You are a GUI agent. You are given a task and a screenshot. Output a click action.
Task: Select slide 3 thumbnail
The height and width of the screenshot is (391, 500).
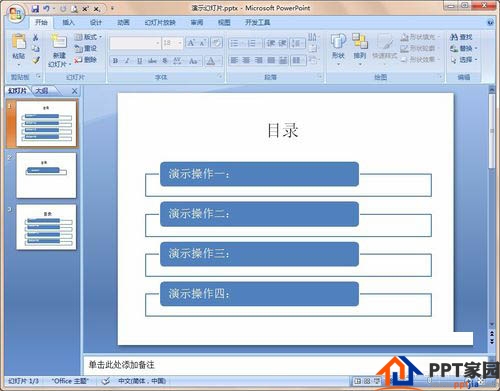pyautogui.click(x=46, y=227)
